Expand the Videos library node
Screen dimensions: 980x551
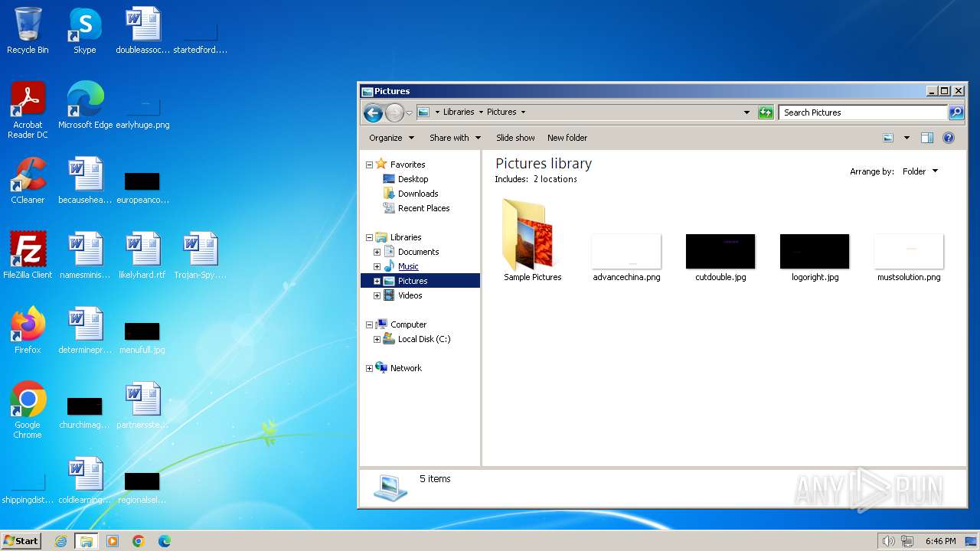click(377, 295)
